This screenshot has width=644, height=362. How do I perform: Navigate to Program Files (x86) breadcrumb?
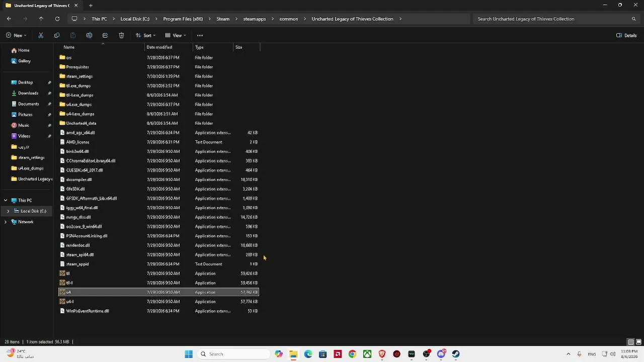click(183, 19)
